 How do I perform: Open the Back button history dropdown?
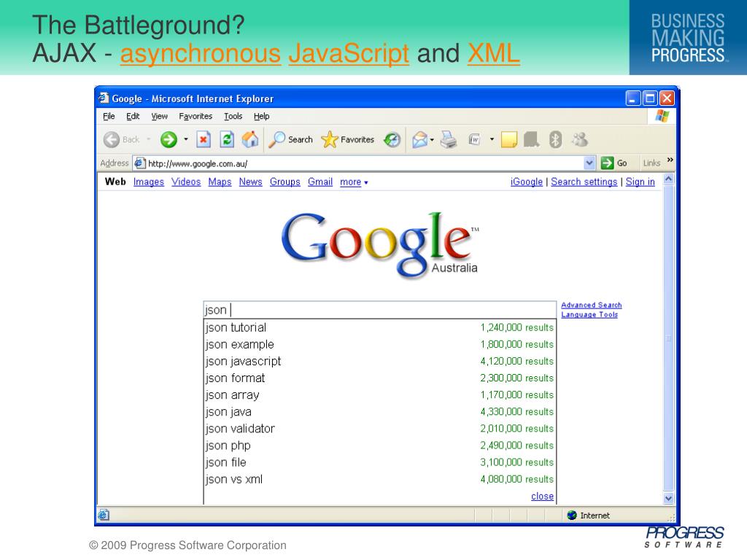pyautogui.click(x=149, y=139)
